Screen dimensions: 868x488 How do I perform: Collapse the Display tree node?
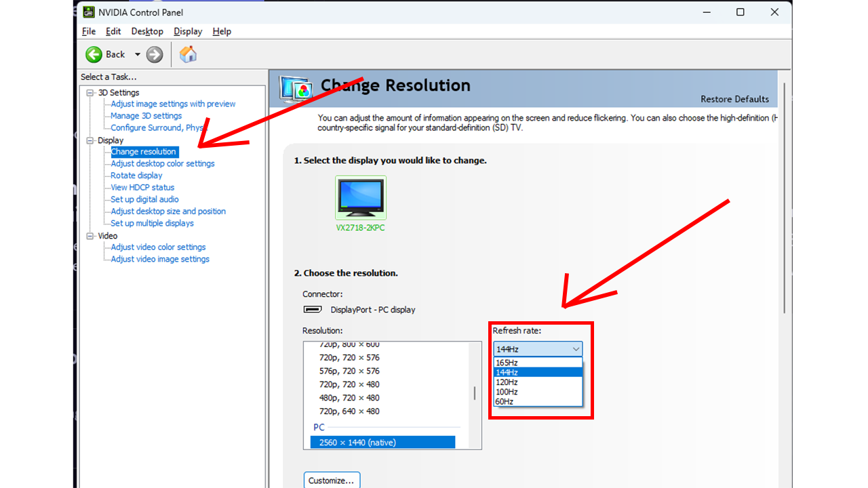tap(91, 140)
